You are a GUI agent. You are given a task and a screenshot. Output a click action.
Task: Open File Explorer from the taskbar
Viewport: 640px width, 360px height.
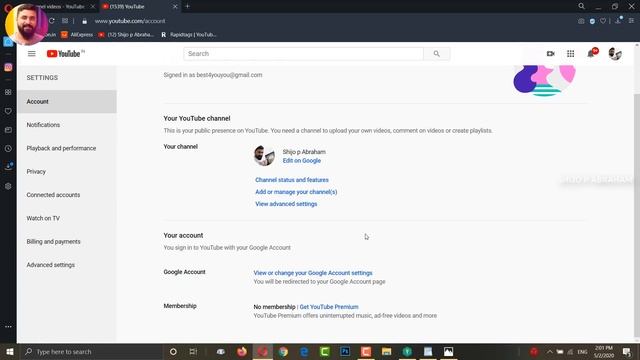click(x=387, y=351)
